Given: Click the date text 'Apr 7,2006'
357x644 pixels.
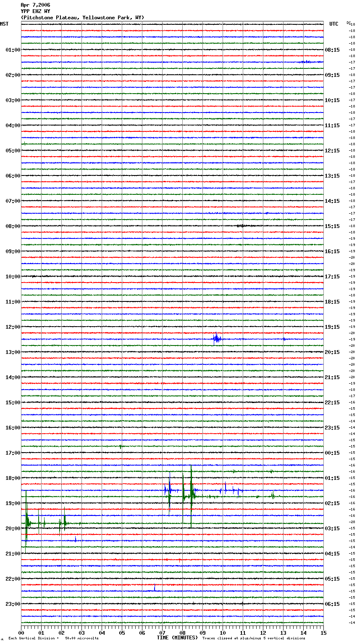Looking at the screenshot, I should pyautogui.click(x=35, y=5).
